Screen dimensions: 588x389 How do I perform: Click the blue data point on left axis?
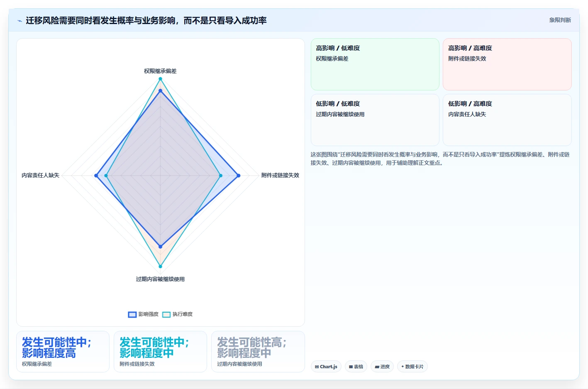[96, 176]
